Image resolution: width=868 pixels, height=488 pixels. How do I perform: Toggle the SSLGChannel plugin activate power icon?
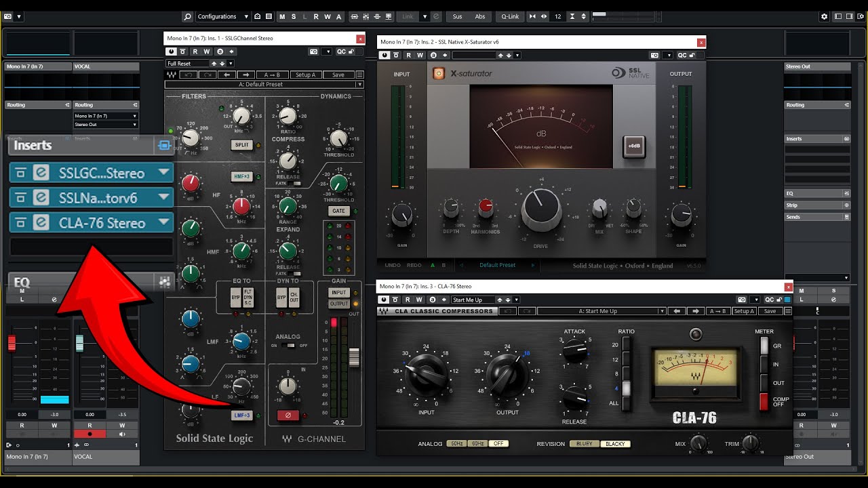point(172,52)
